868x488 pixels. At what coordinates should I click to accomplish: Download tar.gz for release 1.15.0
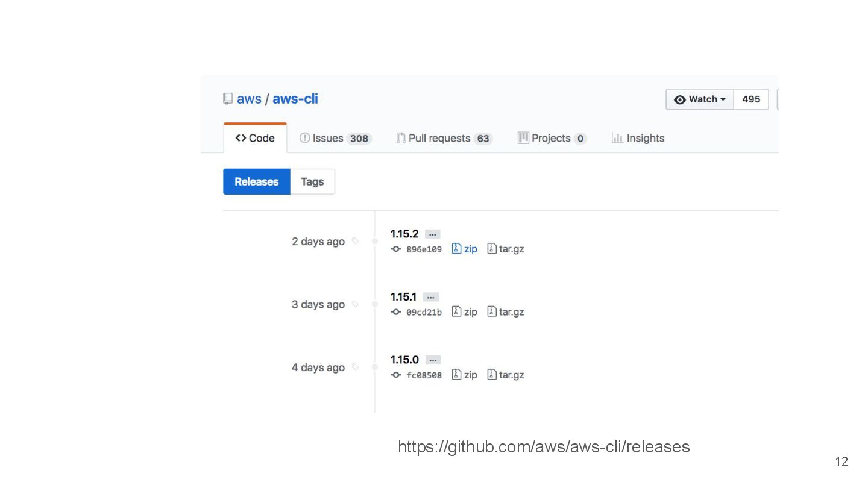pos(506,375)
